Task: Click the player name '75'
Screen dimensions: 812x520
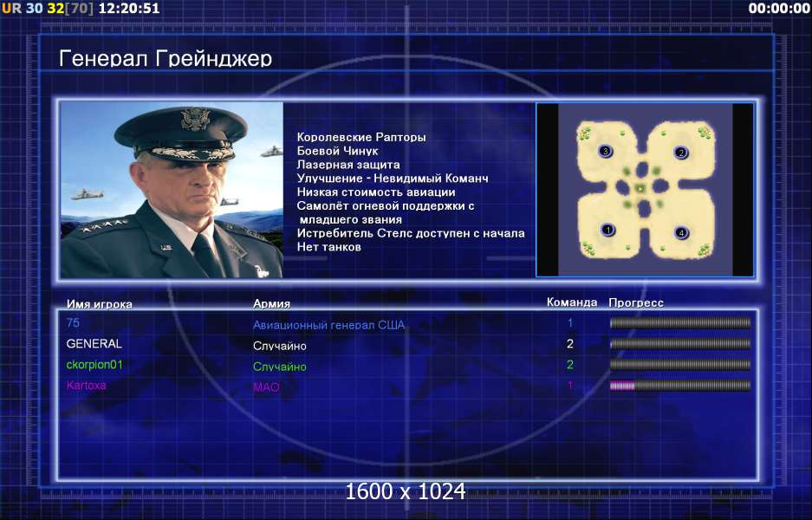Action: coord(73,322)
